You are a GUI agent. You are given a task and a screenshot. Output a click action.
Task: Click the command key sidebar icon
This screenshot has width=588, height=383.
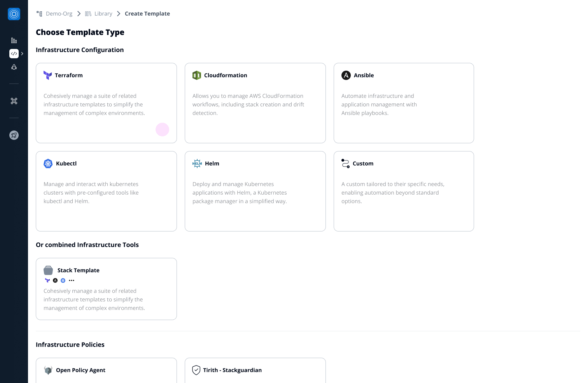(x=14, y=101)
